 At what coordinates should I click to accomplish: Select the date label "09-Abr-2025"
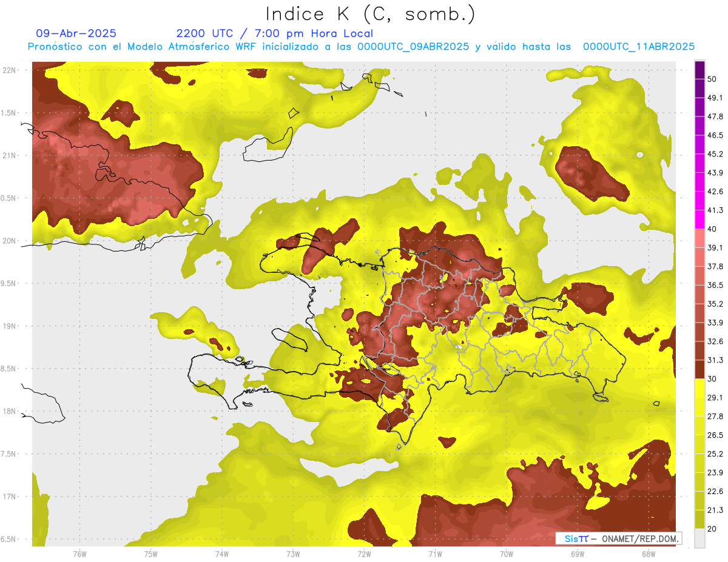point(76,33)
